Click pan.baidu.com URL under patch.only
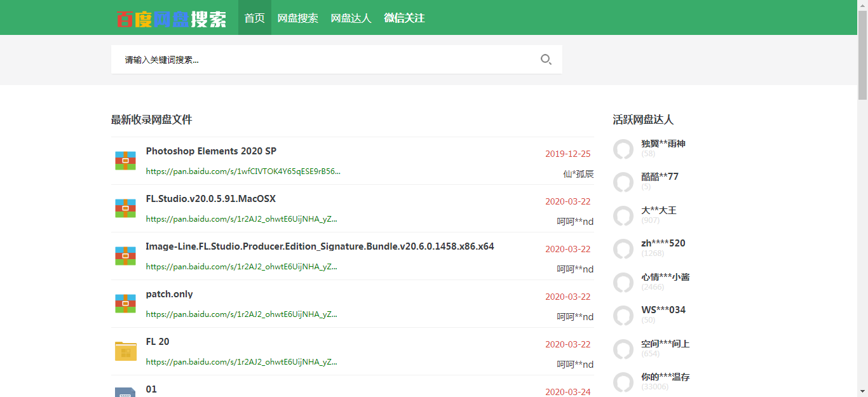Image resolution: width=868 pixels, height=397 pixels. click(x=241, y=314)
